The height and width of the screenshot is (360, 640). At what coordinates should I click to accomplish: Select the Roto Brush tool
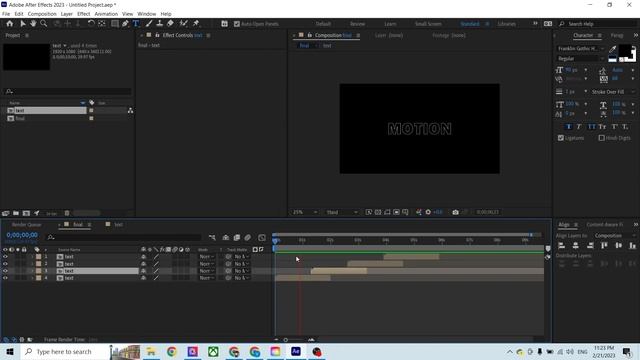click(183, 24)
